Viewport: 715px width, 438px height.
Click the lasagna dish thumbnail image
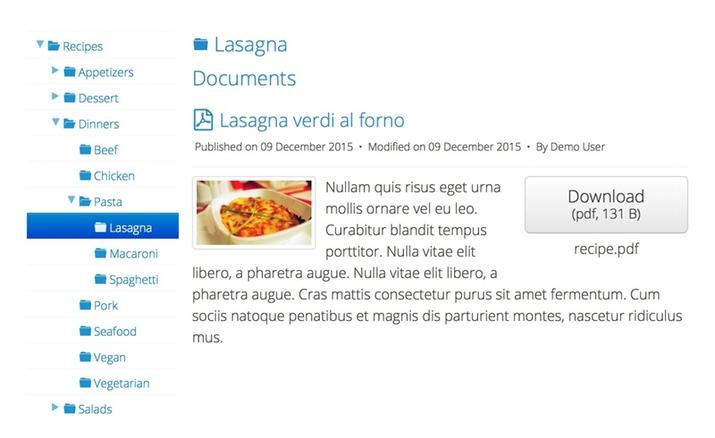coord(254,213)
